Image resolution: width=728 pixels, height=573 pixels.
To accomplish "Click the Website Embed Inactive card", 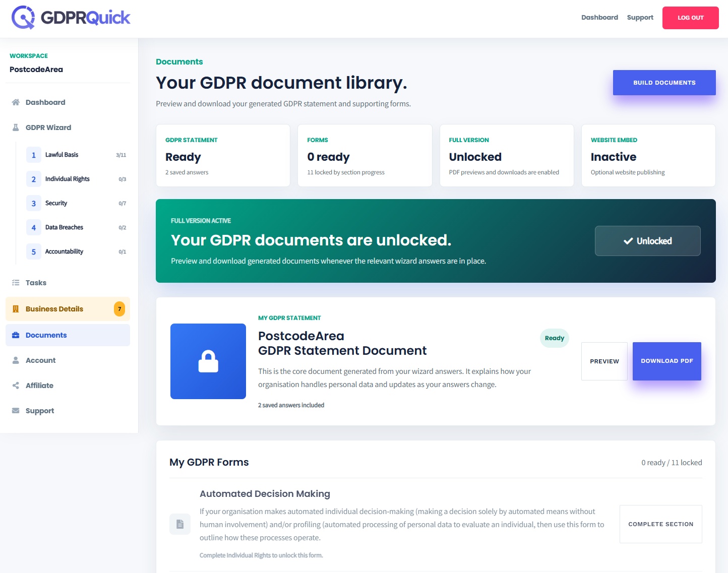I will tap(648, 155).
